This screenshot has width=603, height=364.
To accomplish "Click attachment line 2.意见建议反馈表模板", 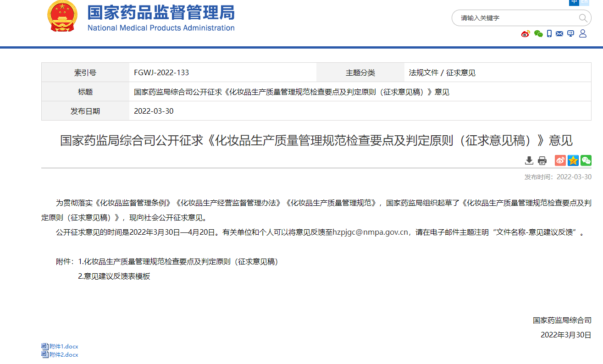I will pos(114,276).
